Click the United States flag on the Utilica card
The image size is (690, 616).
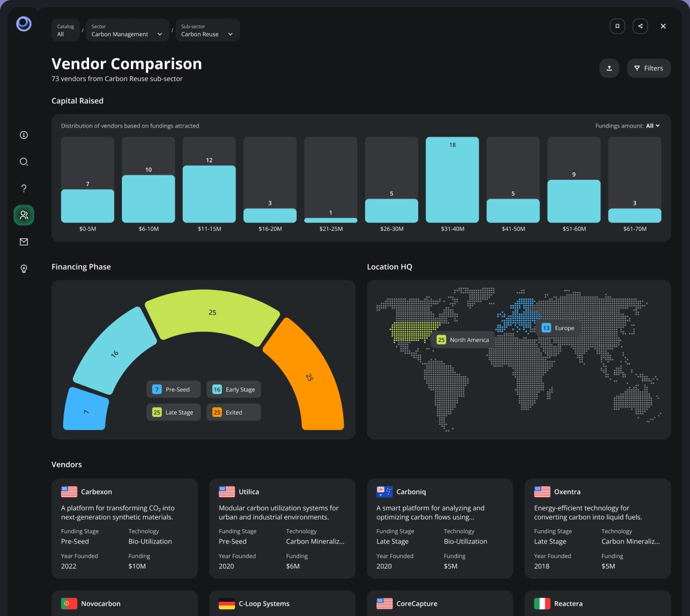click(x=227, y=492)
